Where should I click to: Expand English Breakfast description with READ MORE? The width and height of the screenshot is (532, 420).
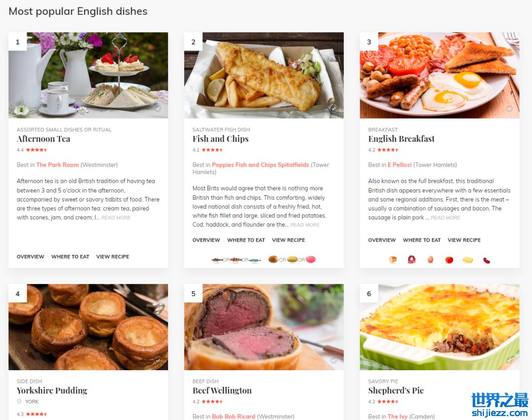click(x=445, y=217)
